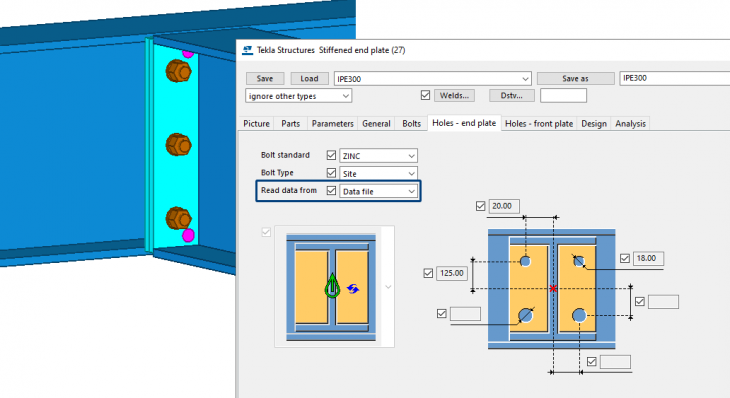
Task: Click the magenta point at plate bottom
Action: (x=188, y=235)
